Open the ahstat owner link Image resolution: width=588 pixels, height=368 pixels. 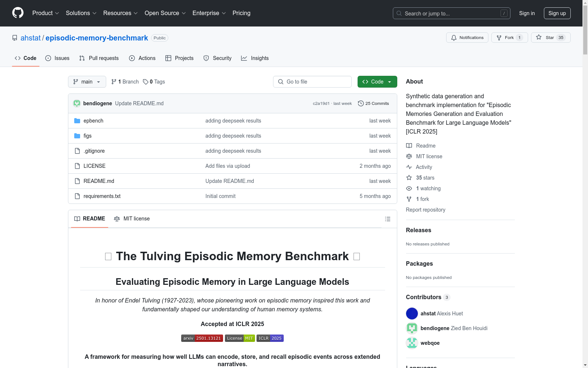[x=31, y=38]
